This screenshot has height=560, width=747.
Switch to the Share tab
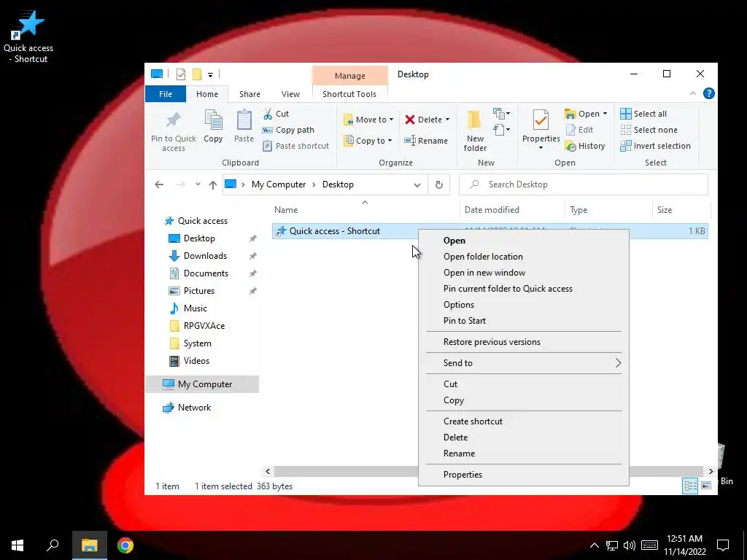(x=249, y=94)
